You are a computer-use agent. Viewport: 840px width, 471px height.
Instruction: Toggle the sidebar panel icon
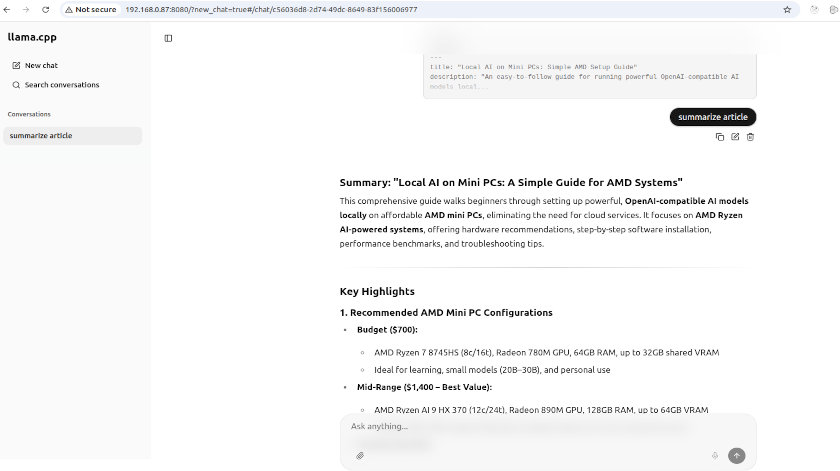click(x=168, y=38)
